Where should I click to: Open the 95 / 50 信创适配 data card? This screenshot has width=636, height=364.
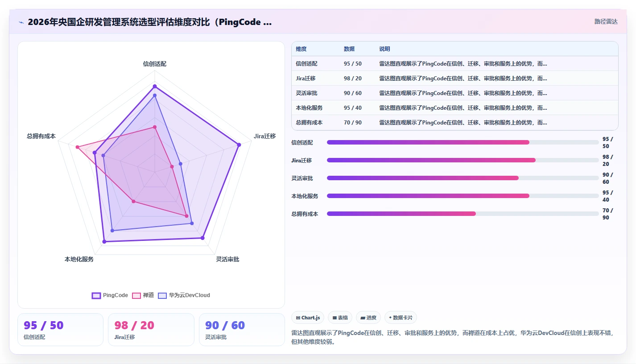pyautogui.click(x=60, y=330)
